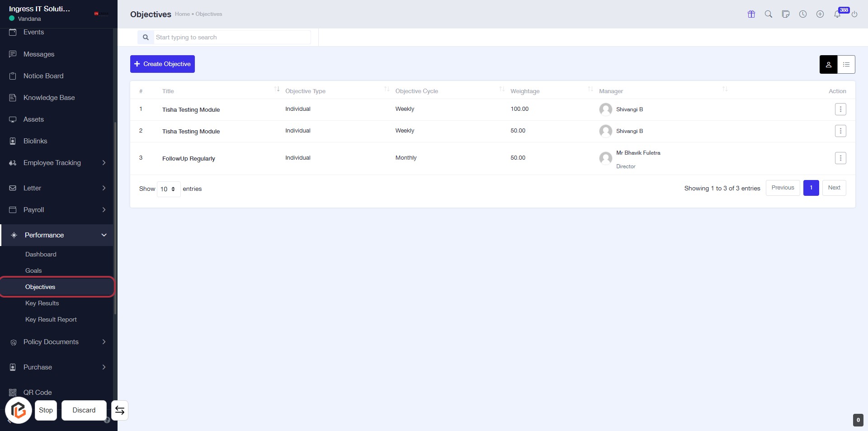The image size is (868, 431).
Task: Click the Create Objective button
Action: click(x=162, y=64)
